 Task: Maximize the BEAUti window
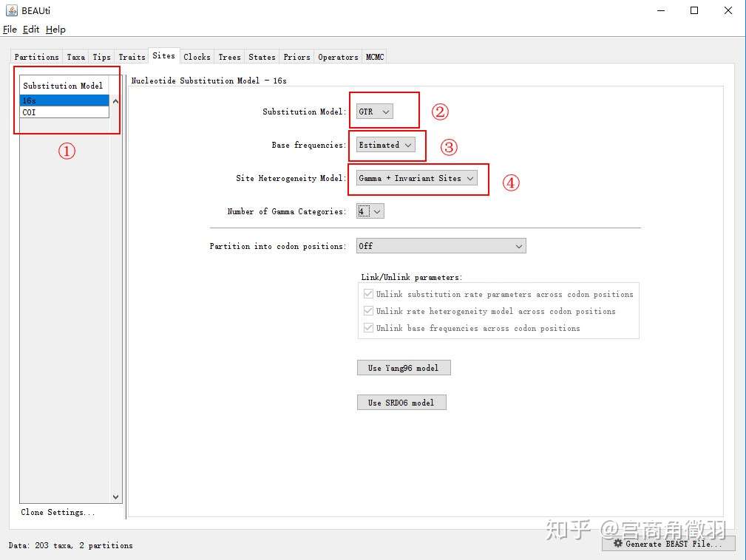coord(694,10)
